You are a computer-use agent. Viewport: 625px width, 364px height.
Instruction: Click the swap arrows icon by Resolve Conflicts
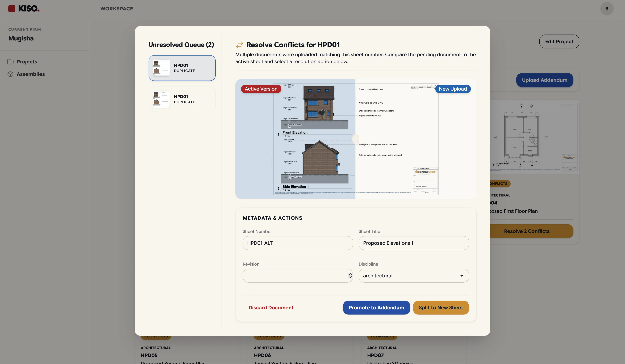pos(239,45)
